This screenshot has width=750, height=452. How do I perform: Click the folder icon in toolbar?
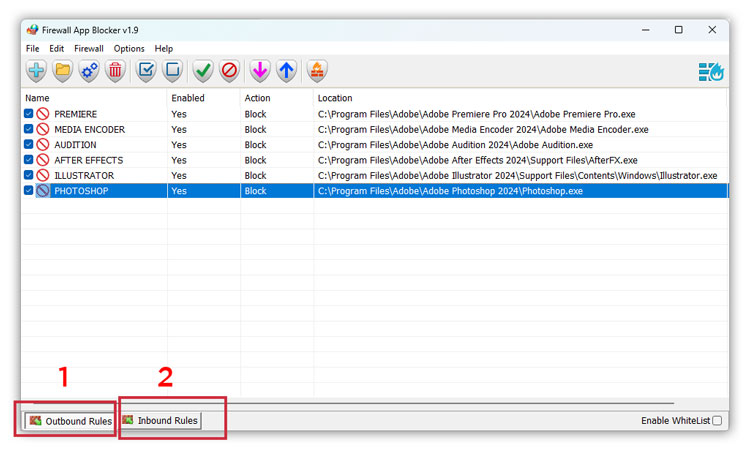point(63,71)
